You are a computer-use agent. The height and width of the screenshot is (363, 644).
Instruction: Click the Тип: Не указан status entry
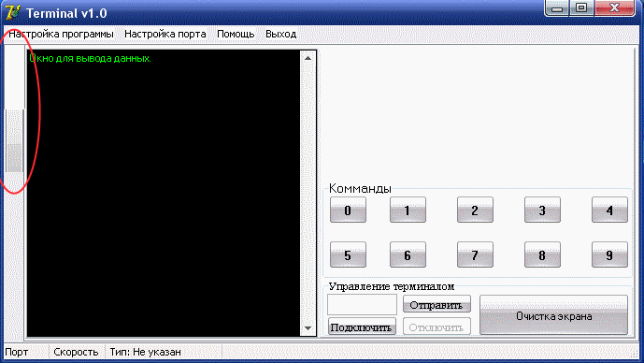[x=163, y=352]
